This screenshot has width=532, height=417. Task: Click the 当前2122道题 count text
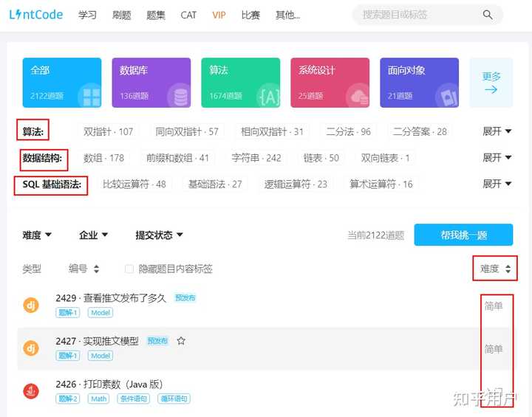[x=376, y=235]
